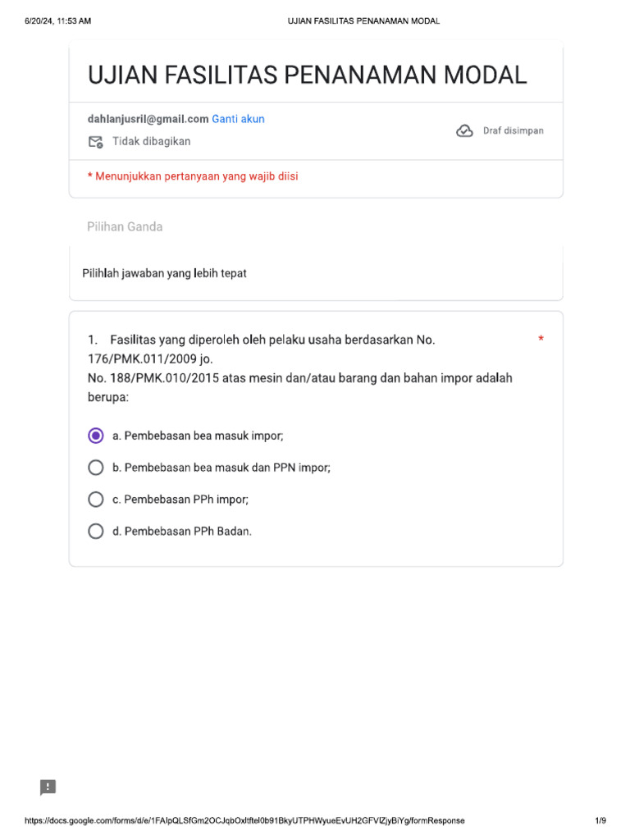Click the page number 1/9 indicator

(600, 820)
